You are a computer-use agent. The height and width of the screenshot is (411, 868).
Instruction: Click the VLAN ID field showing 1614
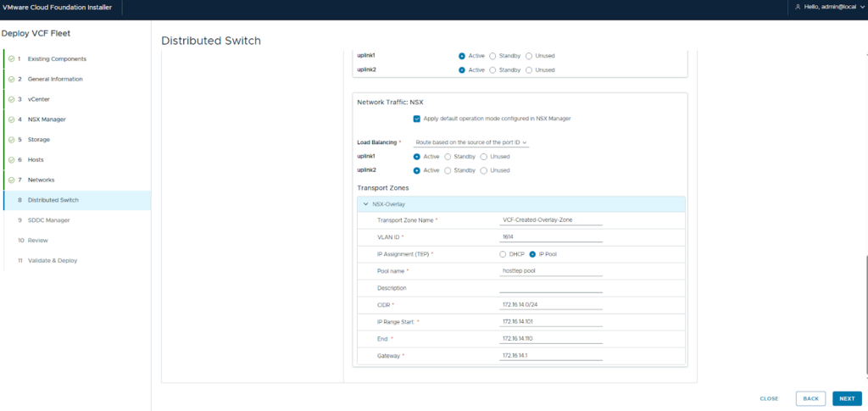[551, 236]
